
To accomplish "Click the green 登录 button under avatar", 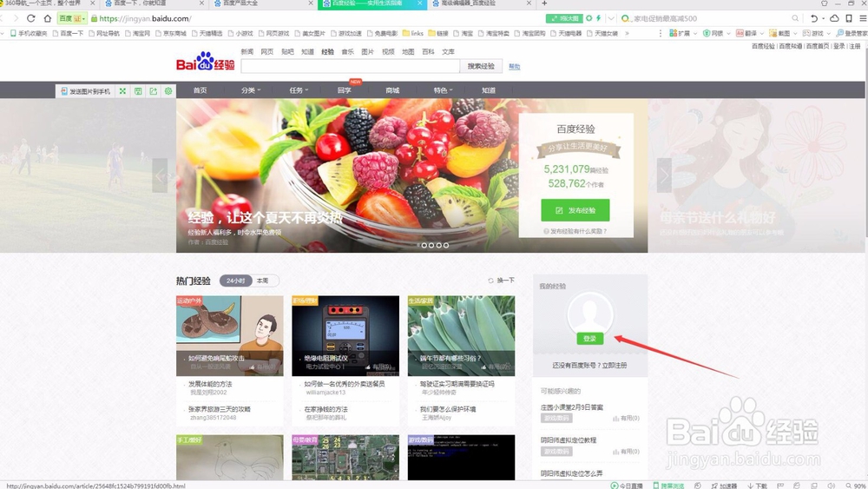I will tap(589, 339).
